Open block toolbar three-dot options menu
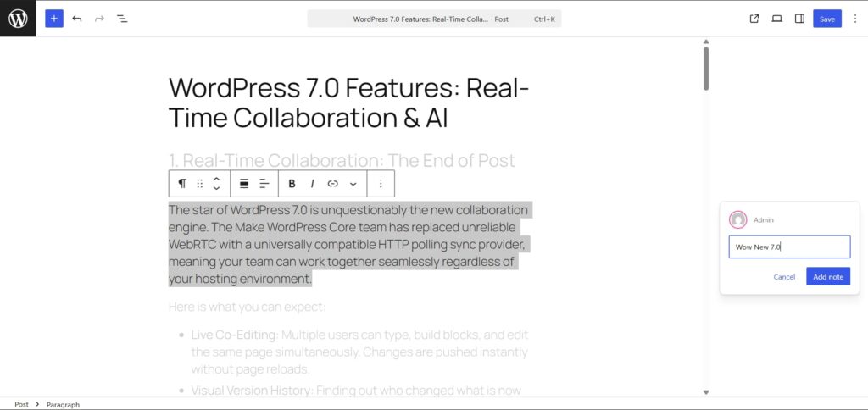 pos(381,183)
